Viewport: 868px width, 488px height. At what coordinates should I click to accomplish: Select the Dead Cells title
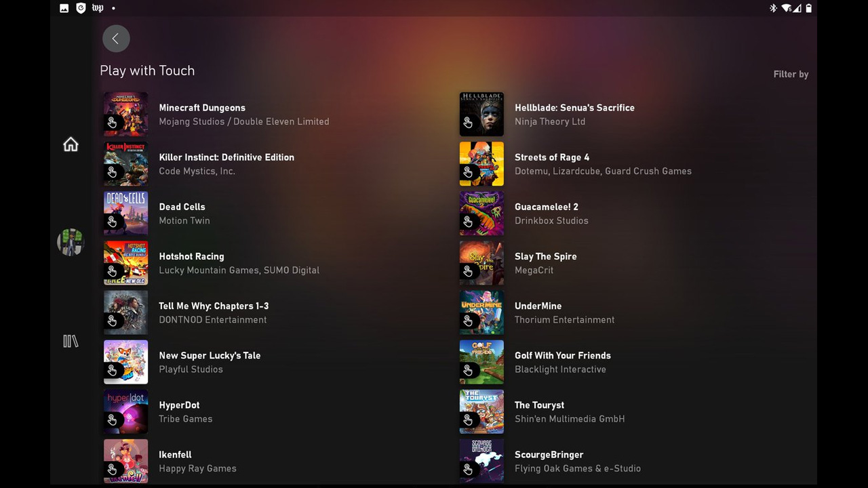tap(182, 207)
